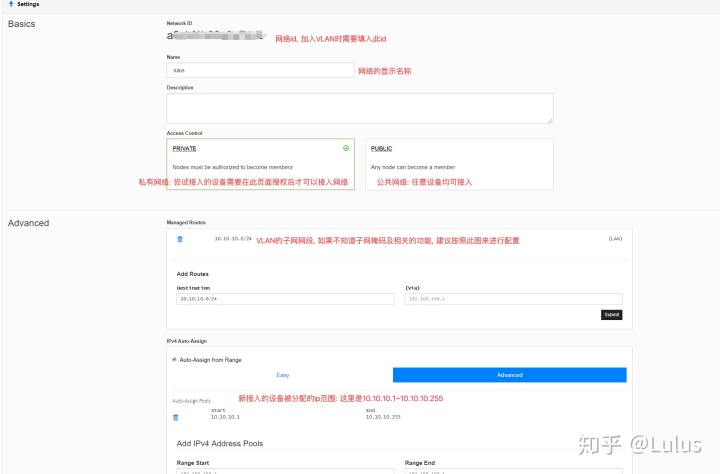Click the blurred Network ID value
Image resolution: width=720 pixels, height=474 pixels.
(x=216, y=35)
